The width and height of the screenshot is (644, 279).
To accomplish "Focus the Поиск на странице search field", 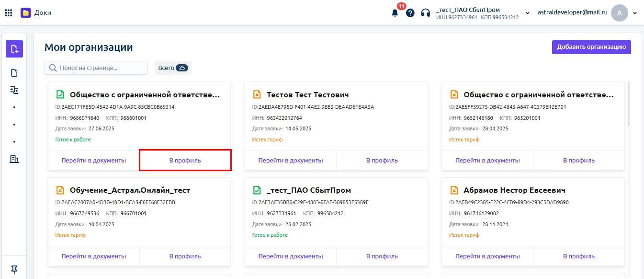I will click(x=96, y=68).
